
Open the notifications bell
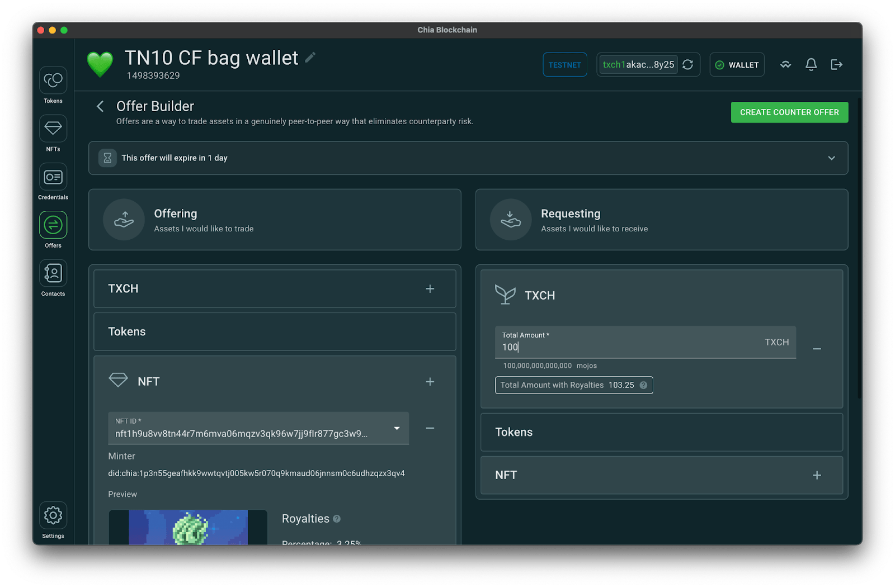click(811, 65)
